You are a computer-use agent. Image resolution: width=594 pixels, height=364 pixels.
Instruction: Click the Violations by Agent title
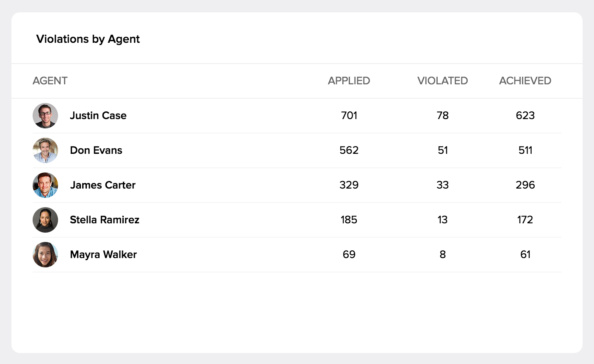[88, 39]
